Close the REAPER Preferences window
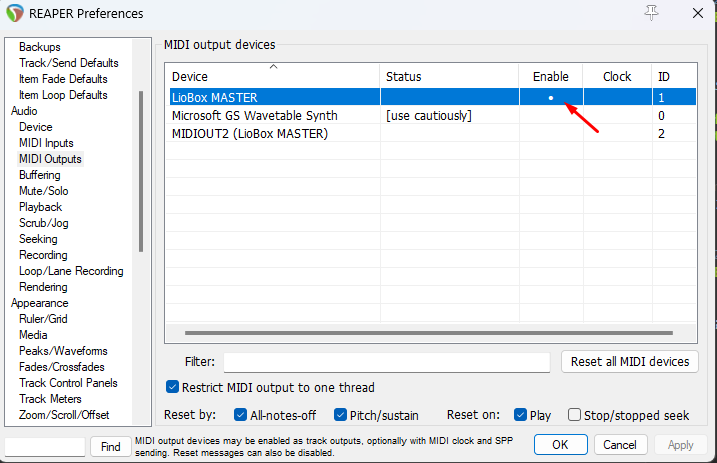 [x=698, y=13]
